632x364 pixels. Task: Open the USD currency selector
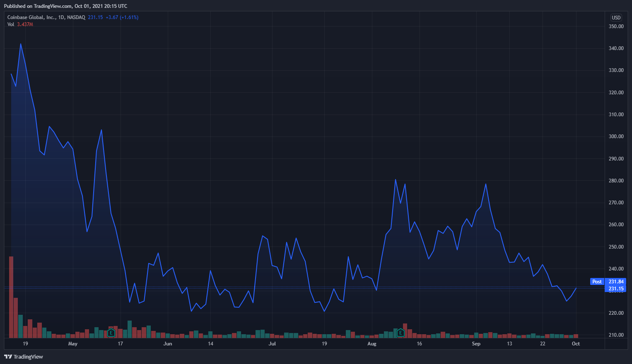[616, 17]
